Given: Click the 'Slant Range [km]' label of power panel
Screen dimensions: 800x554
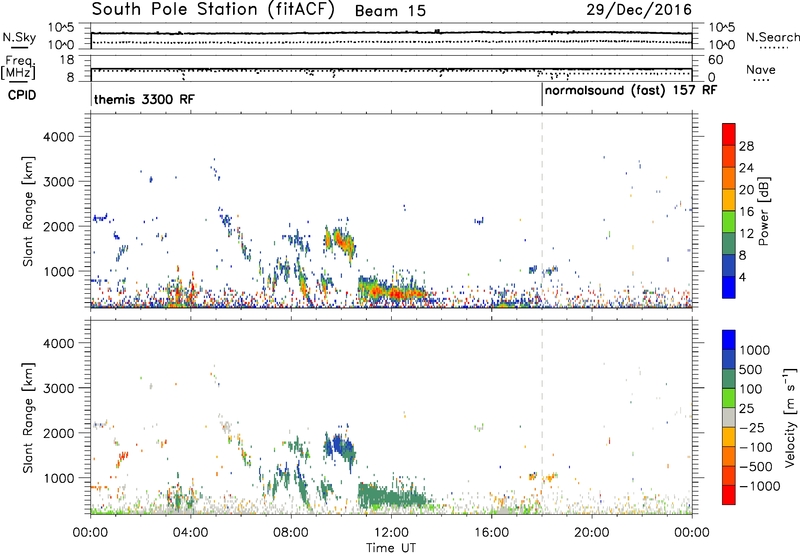Looking at the screenshot, I should pos(28,211).
